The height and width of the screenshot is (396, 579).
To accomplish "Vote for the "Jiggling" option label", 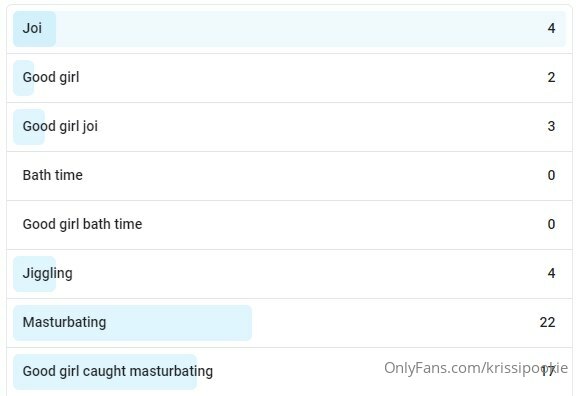I will coord(47,274).
